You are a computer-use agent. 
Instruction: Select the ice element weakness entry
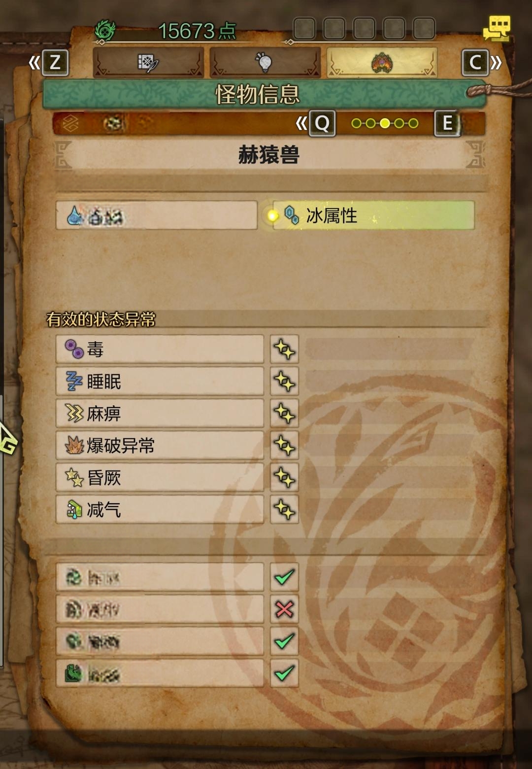pos(374,215)
